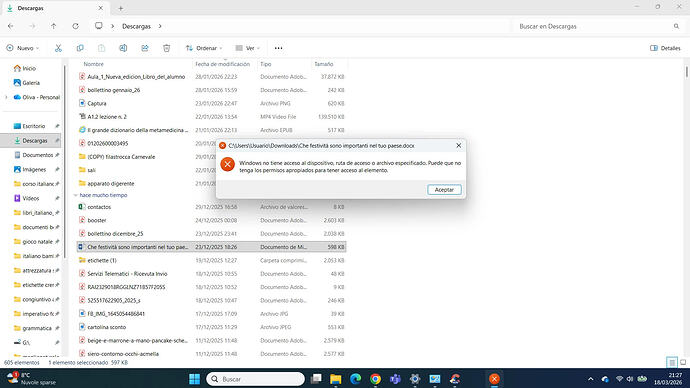Open the Nuevo dropdown
This screenshot has height=388, width=690.
23,48
